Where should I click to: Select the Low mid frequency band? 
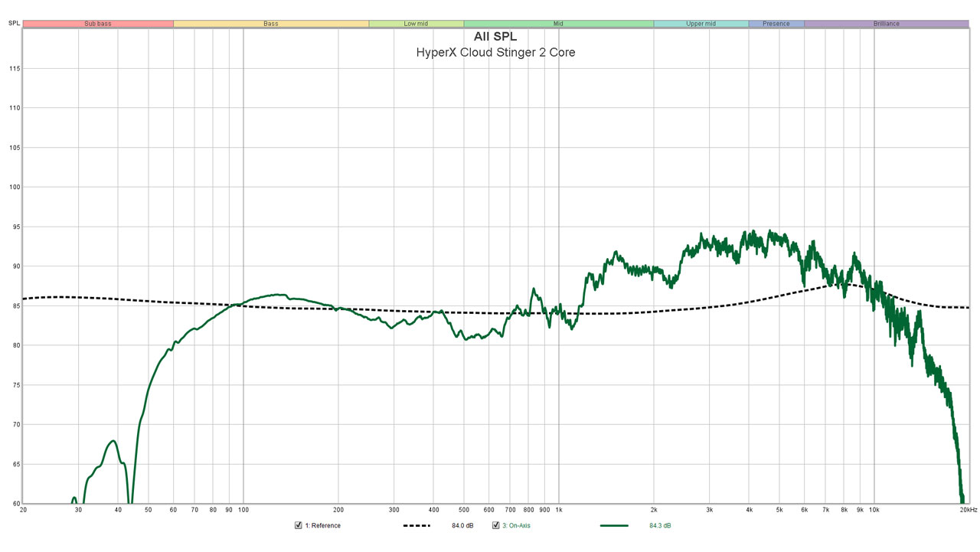point(416,24)
